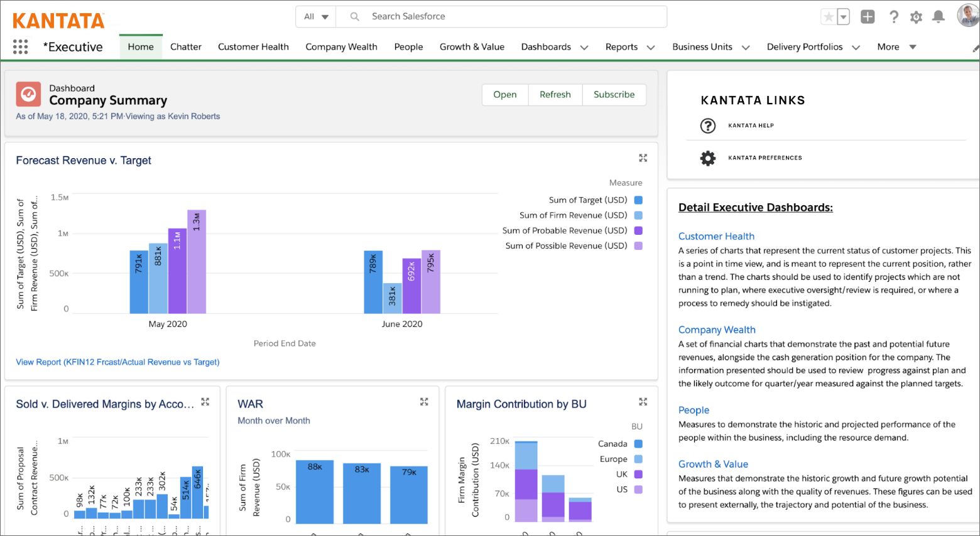Click Sum of Probable Revenue legend swatch

pos(638,230)
